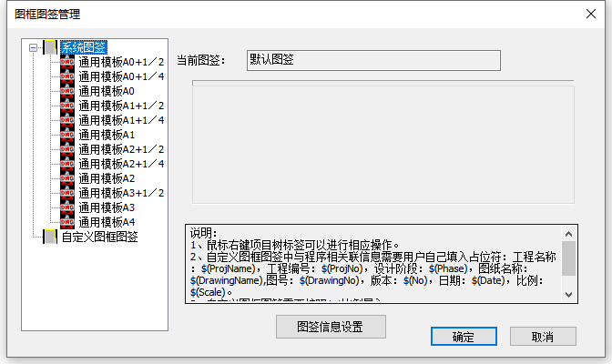Select template 通用模板A2+1/4
Viewport: 612px width, 364px height.
(121, 164)
